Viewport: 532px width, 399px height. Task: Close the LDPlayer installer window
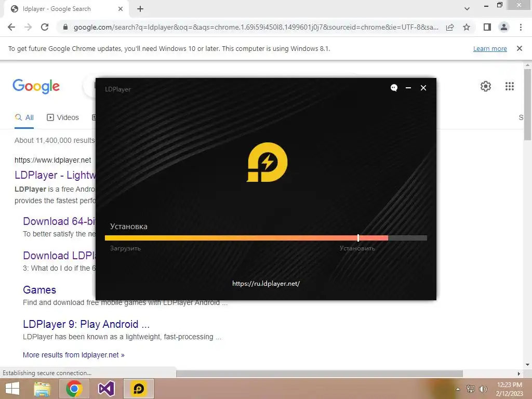[x=423, y=88]
